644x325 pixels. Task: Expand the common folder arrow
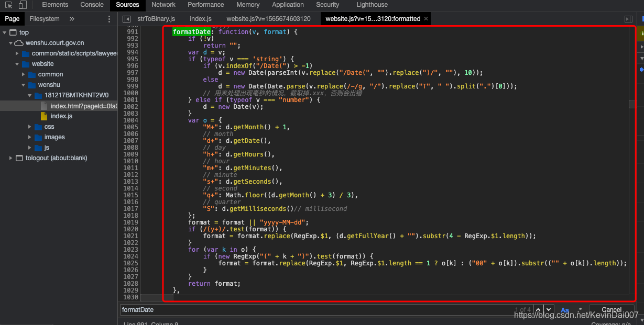pyautogui.click(x=24, y=74)
